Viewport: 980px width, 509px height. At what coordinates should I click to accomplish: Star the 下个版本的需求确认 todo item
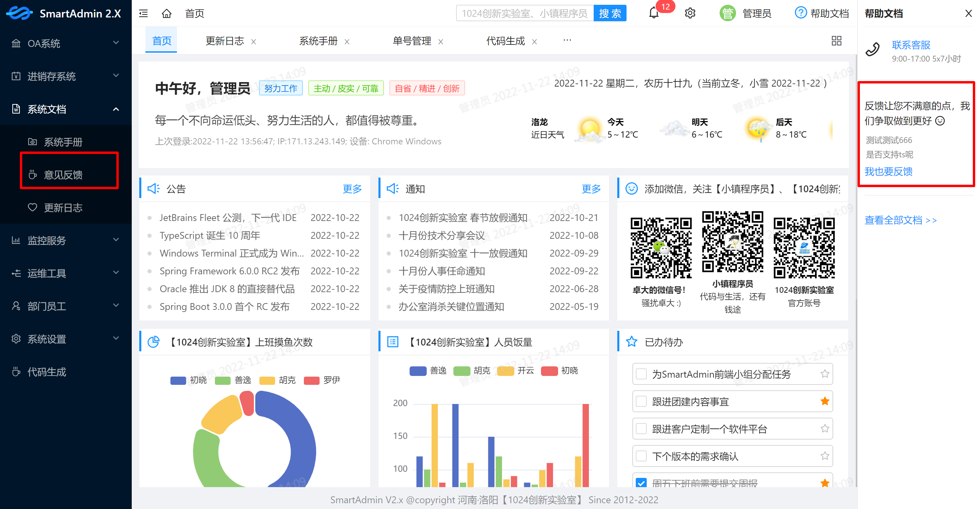[825, 456]
